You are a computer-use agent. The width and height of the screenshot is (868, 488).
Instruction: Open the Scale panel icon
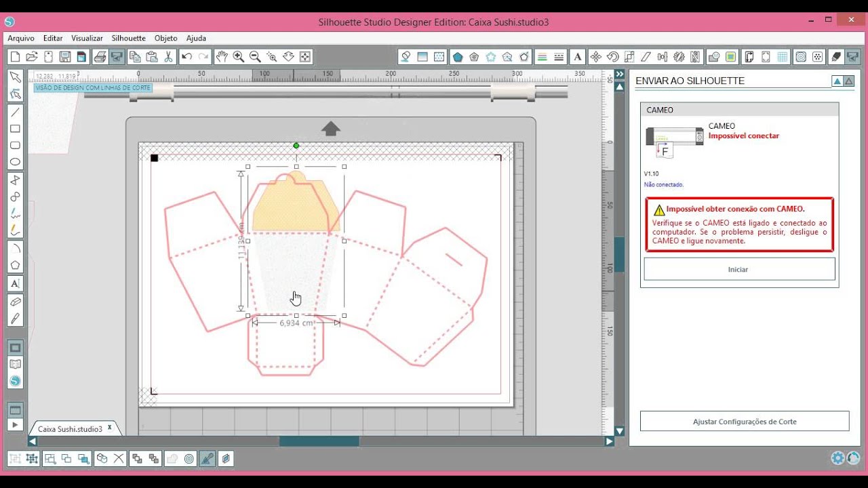point(629,57)
